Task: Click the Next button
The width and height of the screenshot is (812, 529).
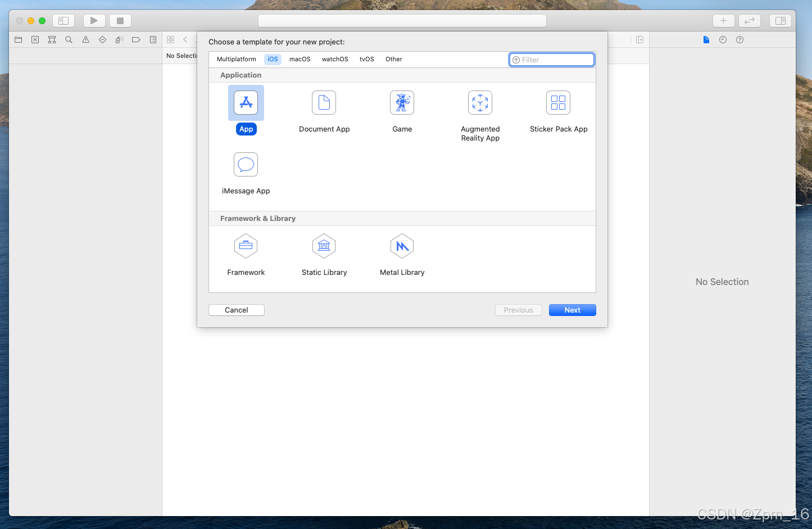Action: 573,310
